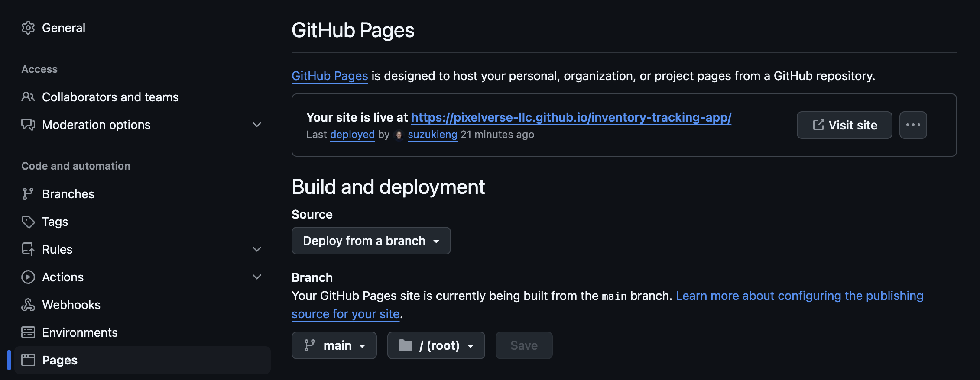Expand the Moderation options chevron

[x=257, y=125]
